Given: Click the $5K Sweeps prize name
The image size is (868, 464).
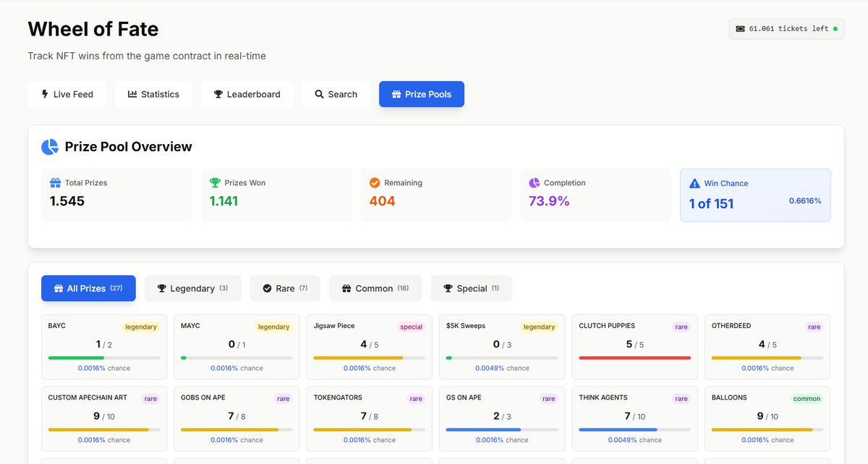Looking at the screenshot, I should [x=466, y=326].
